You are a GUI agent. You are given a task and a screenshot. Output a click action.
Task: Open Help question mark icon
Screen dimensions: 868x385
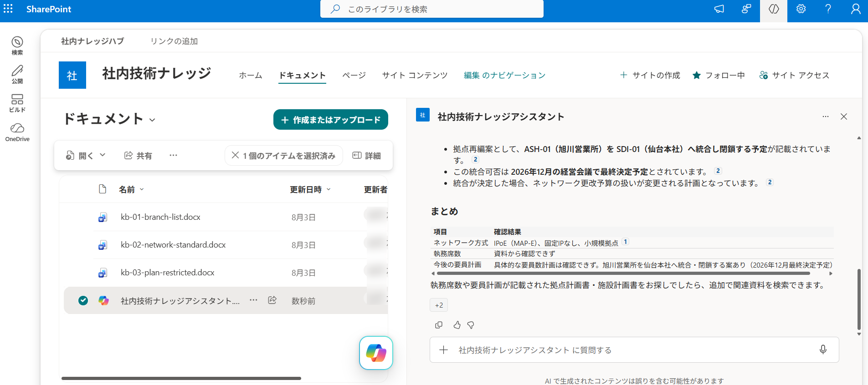(x=828, y=9)
